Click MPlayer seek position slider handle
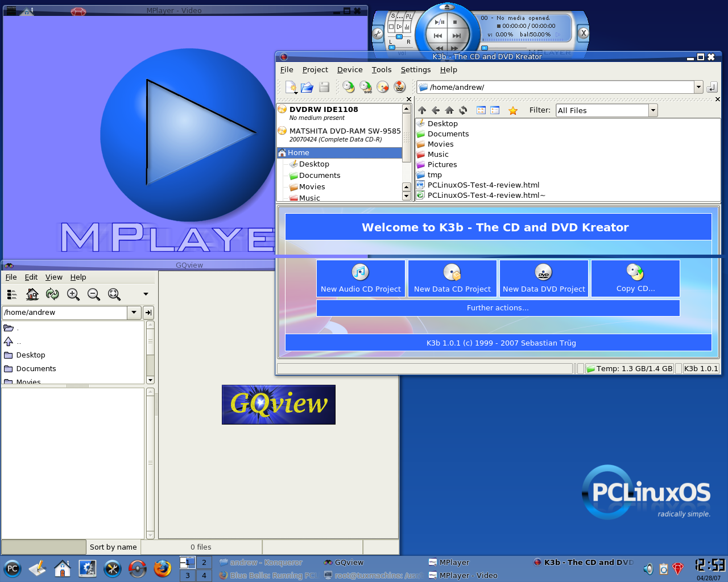Image resolution: width=728 pixels, height=582 pixels. [x=484, y=48]
